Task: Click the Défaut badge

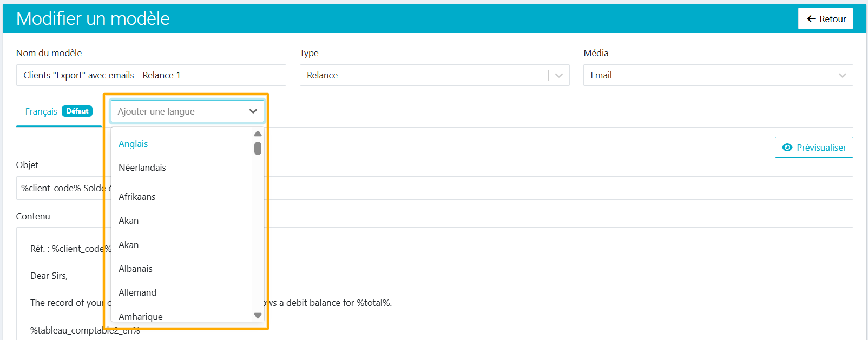Action: tap(77, 111)
